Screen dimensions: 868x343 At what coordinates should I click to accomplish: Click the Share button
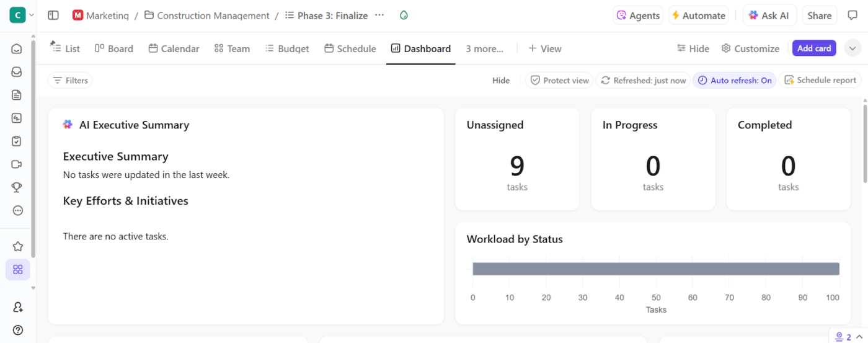click(x=819, y=16)
